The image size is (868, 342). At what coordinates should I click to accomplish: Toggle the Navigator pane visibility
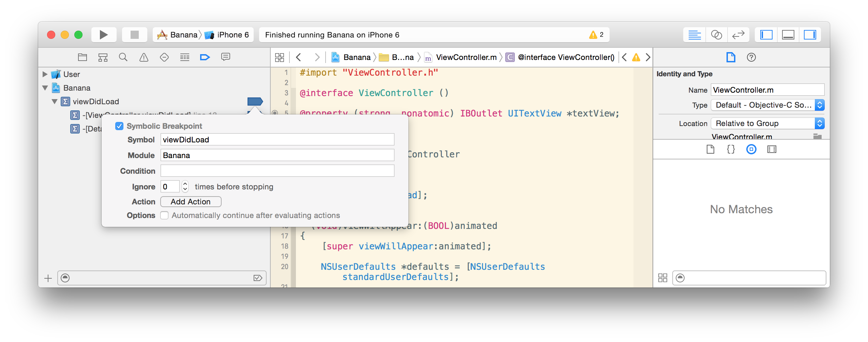tap(766, 35)
